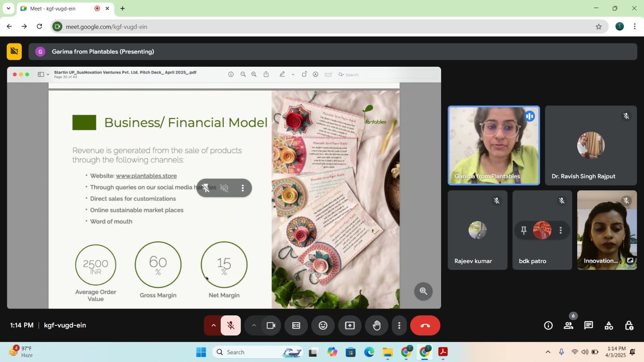Pin the bdk patro tile
Viewport: 644px width, 362px height.
coord(524,230)
